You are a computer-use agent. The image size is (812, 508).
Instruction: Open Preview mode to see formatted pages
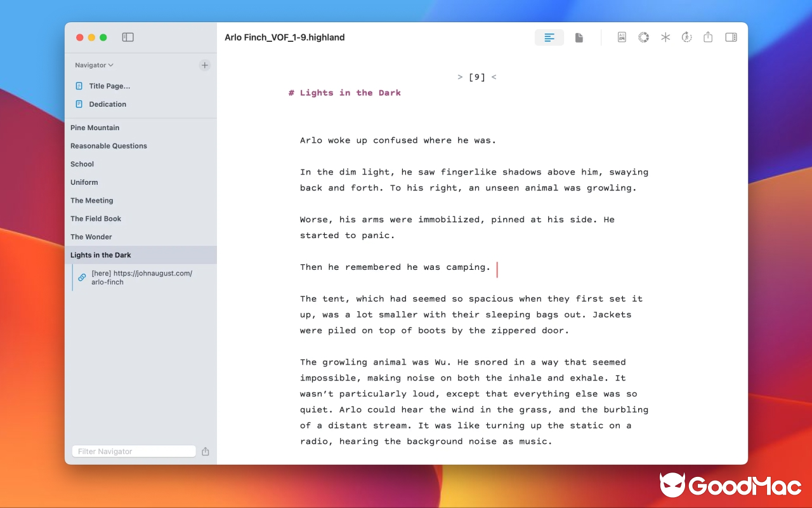[x=579, y=37]
